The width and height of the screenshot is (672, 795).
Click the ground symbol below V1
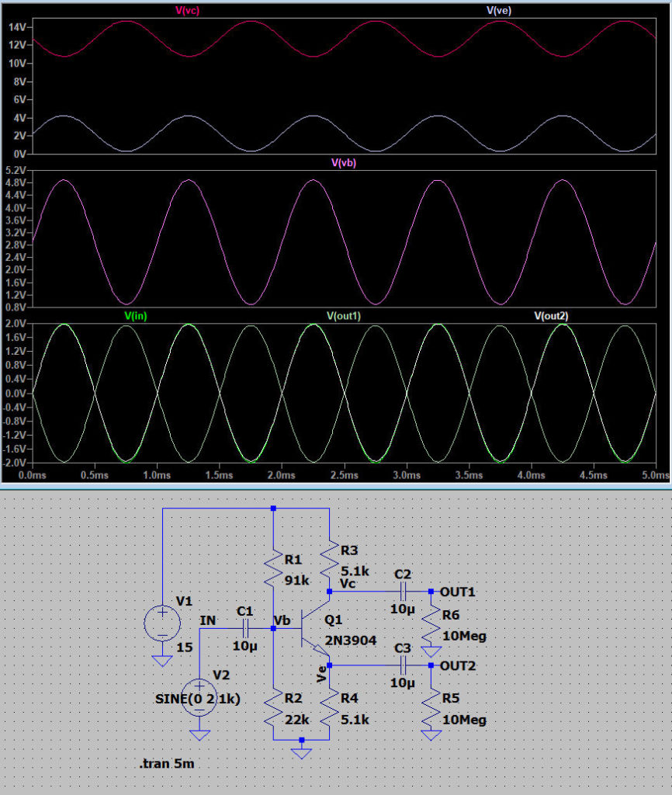click(x=162, y=660)
